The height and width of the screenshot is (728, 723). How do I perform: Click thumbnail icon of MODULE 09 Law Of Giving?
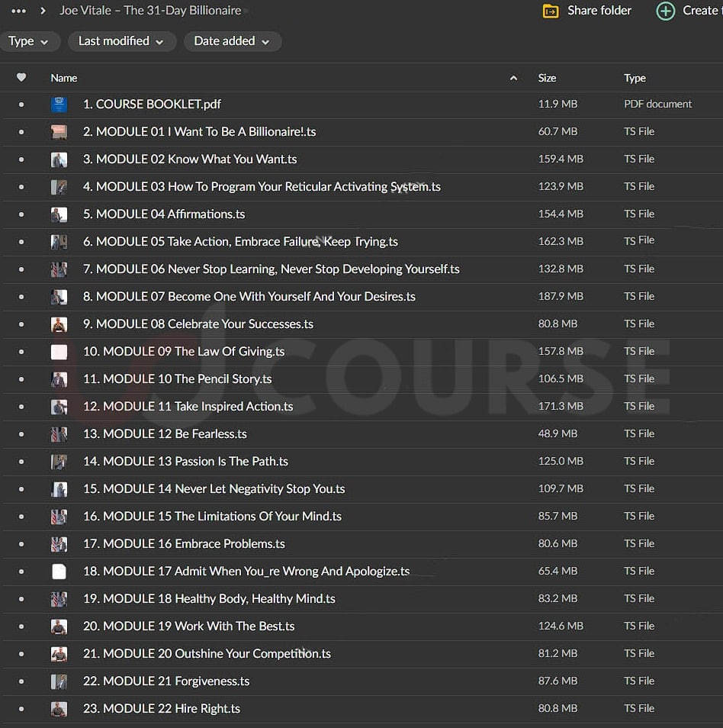click(59, 352)
